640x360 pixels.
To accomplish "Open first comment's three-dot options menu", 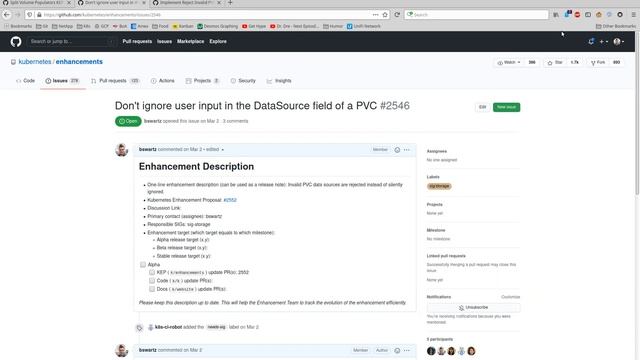I will pos(407,150).
